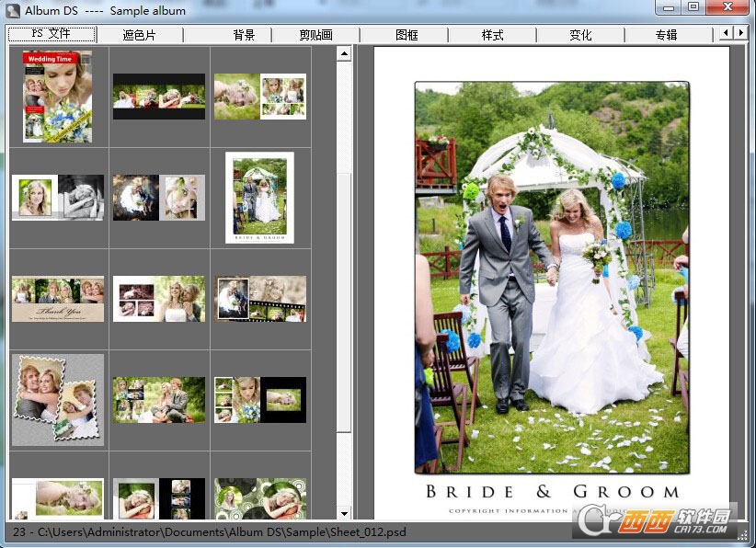This screenshot has width=756, height=548.
Task: Select the postage stamp style template thumbnail
Action: coord(57,400)
